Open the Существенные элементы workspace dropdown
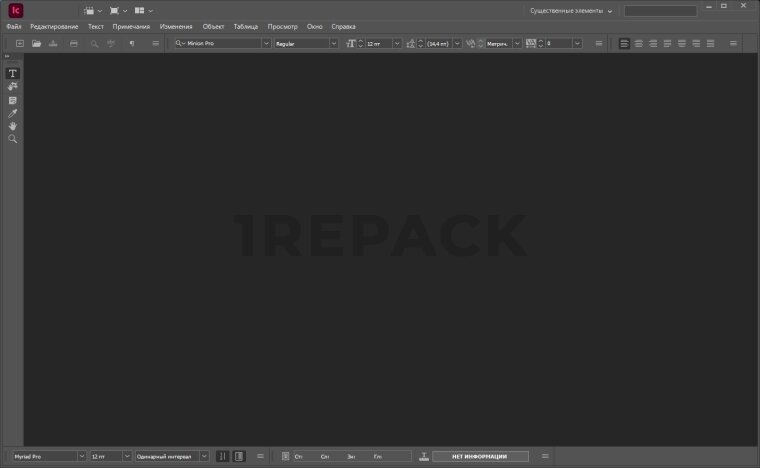This screenshot has height=468, width=760. 571,11
